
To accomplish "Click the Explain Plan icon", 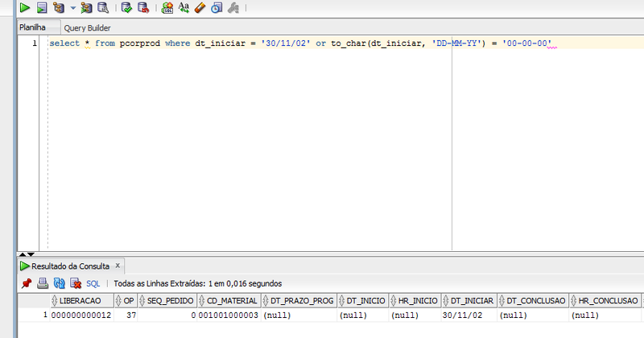I will tap(59, 8).
